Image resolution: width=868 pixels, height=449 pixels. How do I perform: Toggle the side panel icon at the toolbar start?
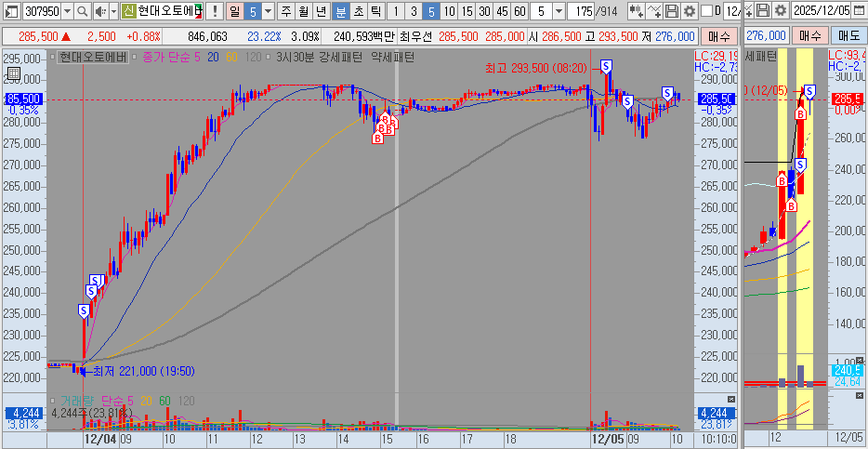pos(12,10)
